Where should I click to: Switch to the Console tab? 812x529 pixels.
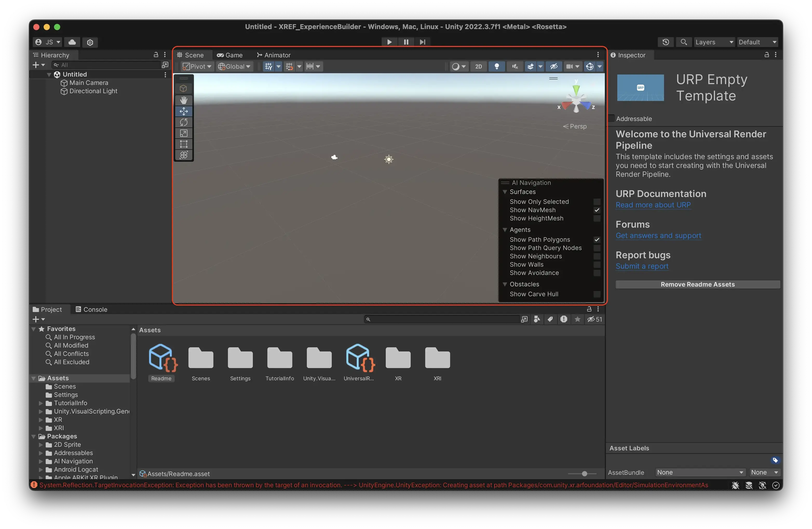click(x=91, y=309)
